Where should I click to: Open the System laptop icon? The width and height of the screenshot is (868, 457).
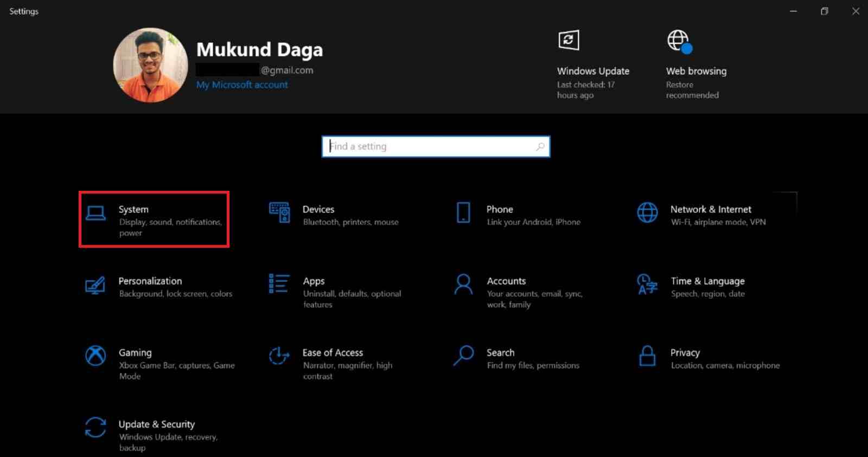(95, 214)
